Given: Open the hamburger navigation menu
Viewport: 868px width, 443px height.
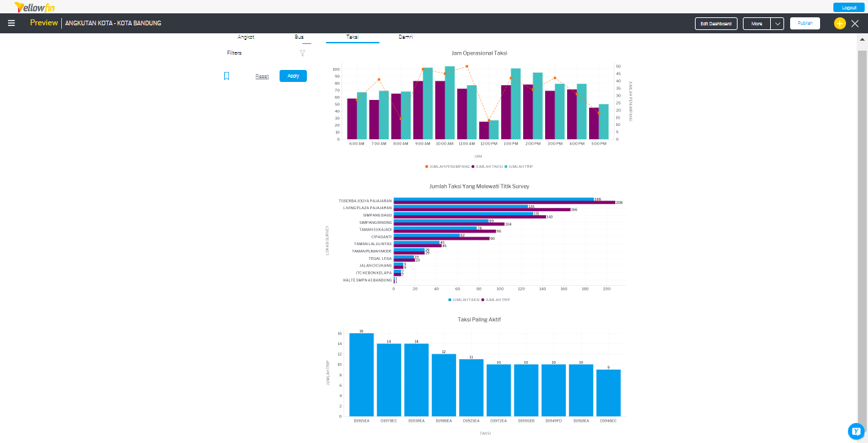Looking at the screenshot, I should coord(11,23).
